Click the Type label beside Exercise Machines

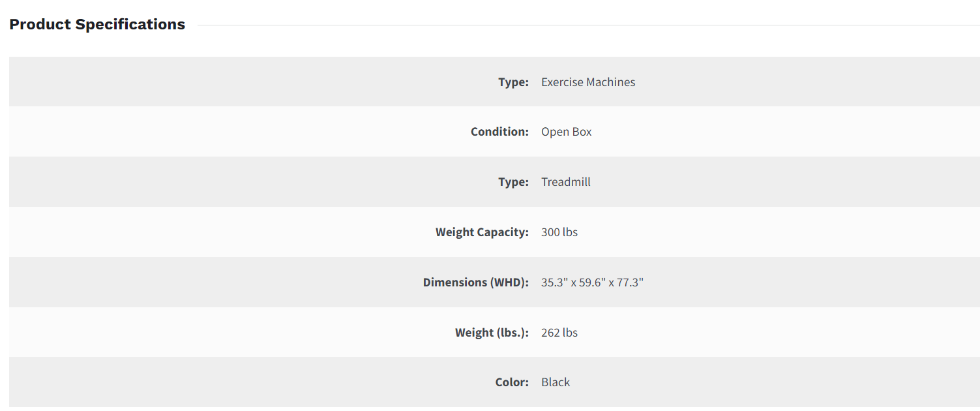(x=513, y=82)
